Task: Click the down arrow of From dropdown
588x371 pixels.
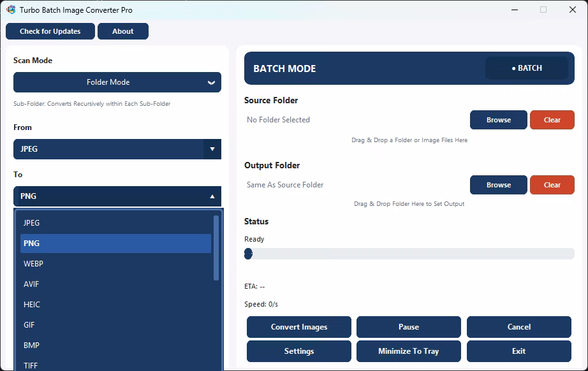Action: [x=212, y=149]
